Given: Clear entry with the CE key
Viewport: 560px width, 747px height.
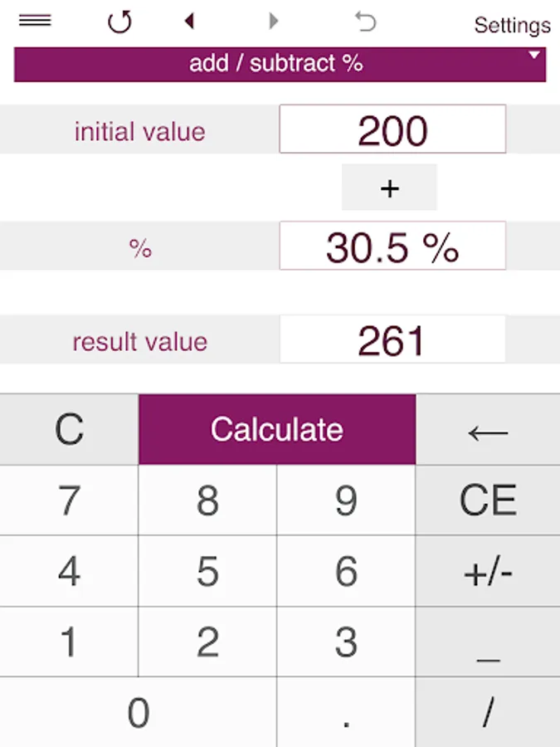Looking at the screenshot, I should point(488,500).
